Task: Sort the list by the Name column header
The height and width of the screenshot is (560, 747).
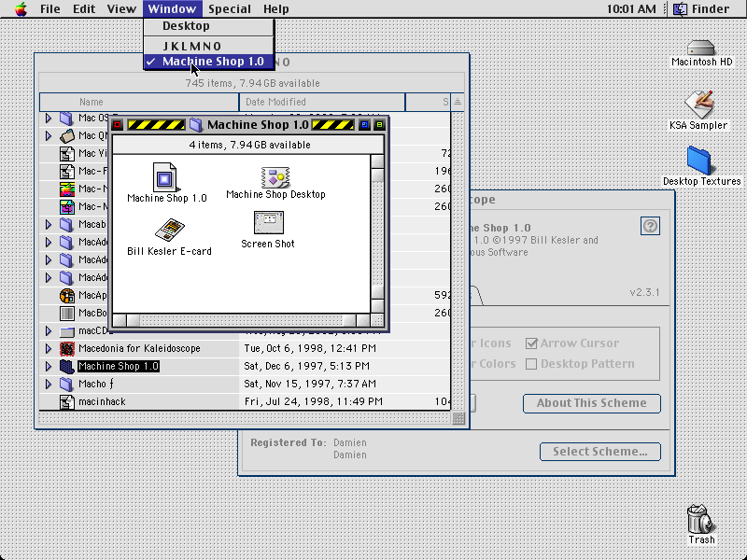Action: [x=139, y=102]
